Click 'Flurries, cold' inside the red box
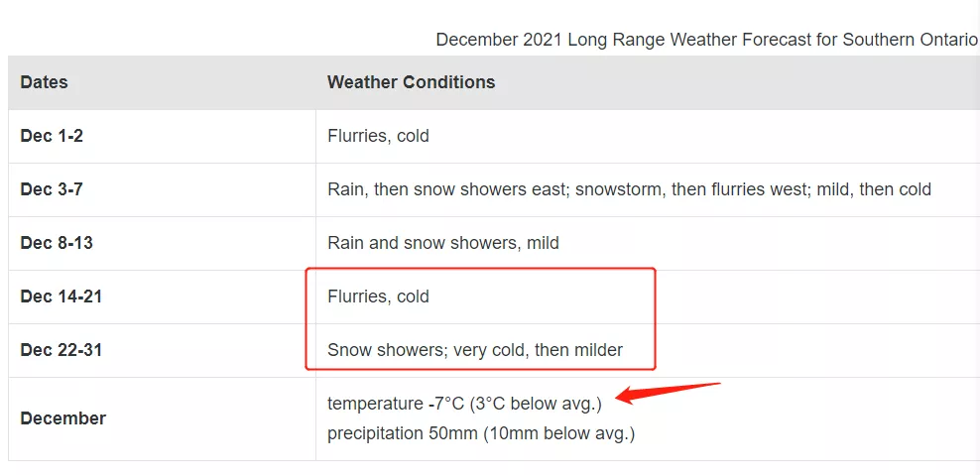 [x=378, y=297]
